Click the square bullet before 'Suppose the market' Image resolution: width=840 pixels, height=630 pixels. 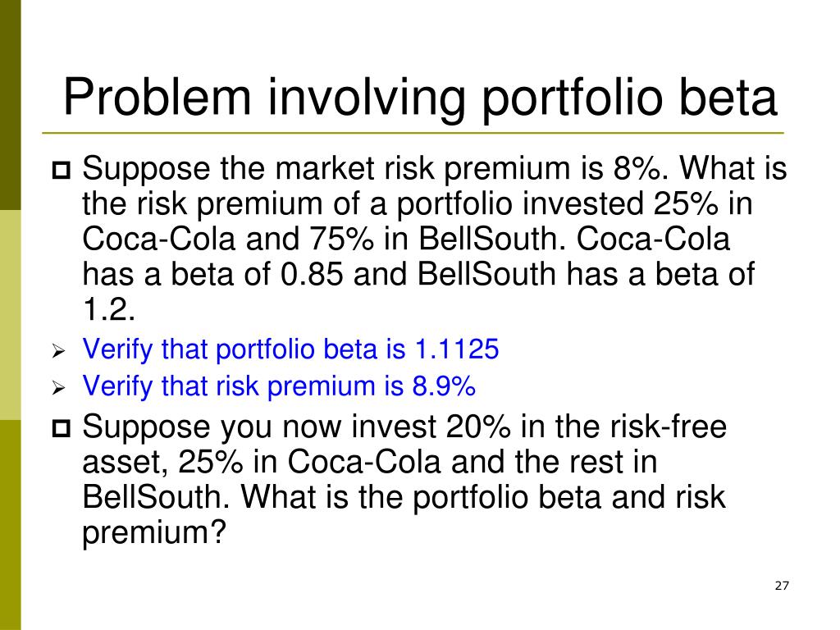click(x=61, y=171)
